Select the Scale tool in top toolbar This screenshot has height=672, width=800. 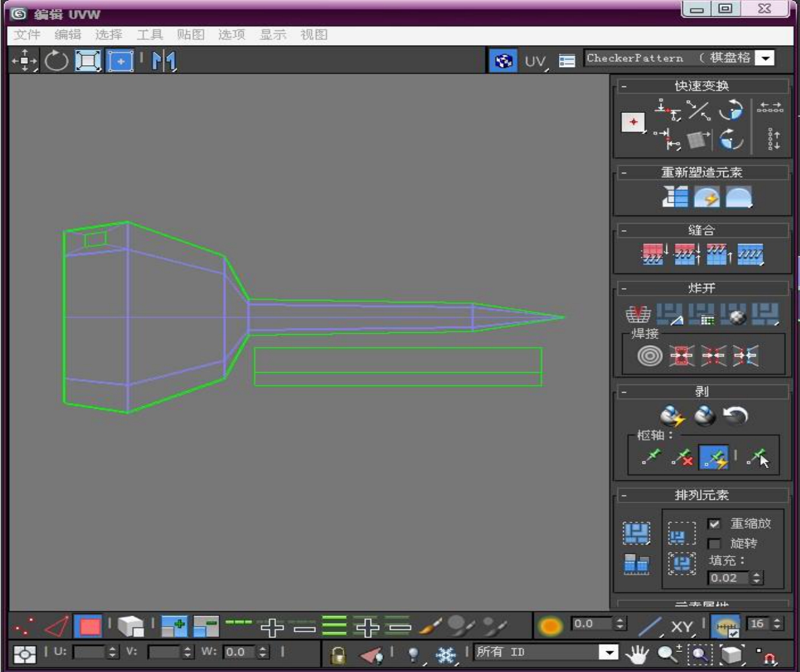[88, 61]
